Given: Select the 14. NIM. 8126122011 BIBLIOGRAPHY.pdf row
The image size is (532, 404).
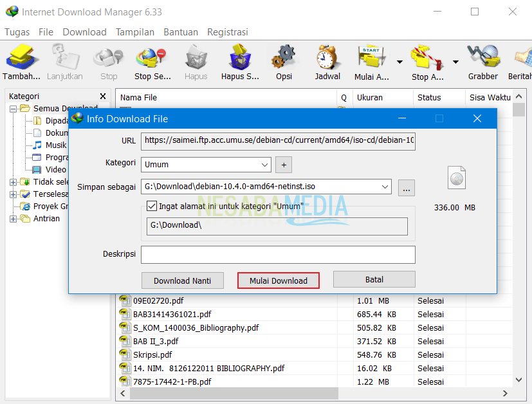Looking at the screenshot, I should 314,369.
